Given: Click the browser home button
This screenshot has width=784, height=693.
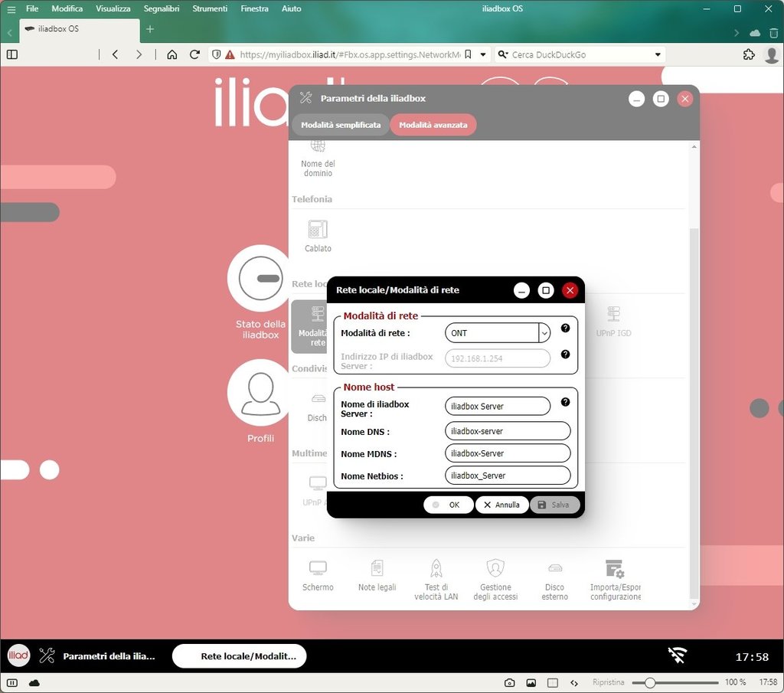Looking at the screenshot, I should click(x=172, y=54).
